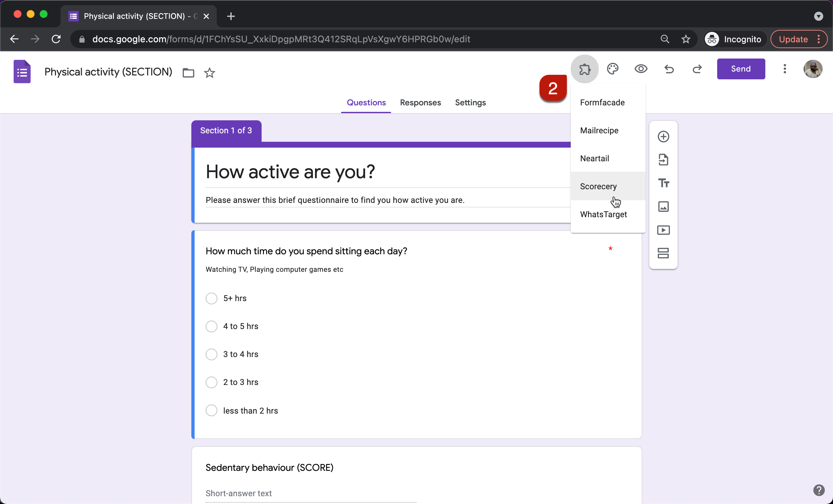Click the Preview eye icon
This screenshot has height=504, width=833.
[x=641, y=69]
